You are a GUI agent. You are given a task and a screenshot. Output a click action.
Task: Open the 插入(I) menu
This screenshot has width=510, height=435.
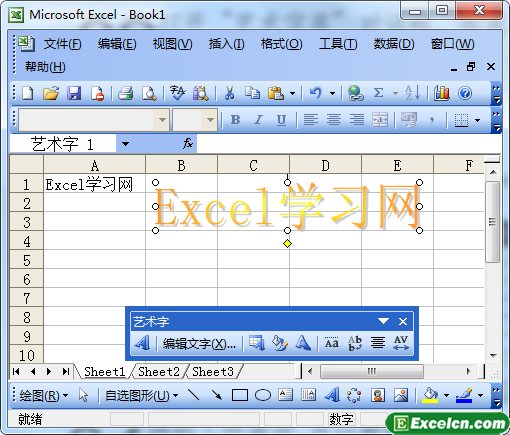226,44
